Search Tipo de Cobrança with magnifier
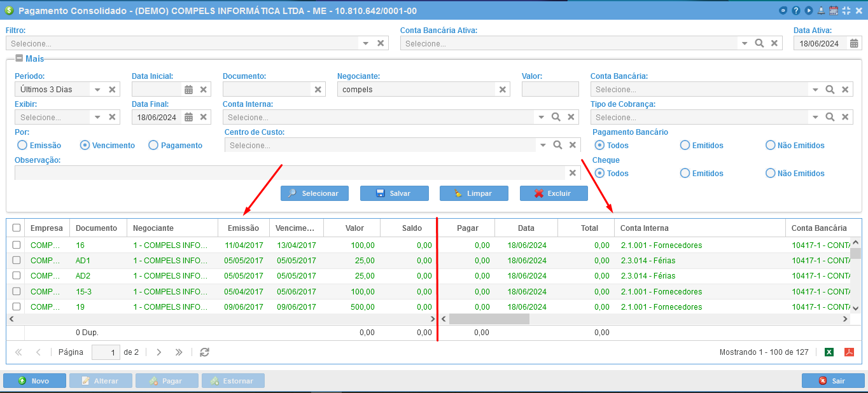This screenshot has width=868, height=393. 830,117
